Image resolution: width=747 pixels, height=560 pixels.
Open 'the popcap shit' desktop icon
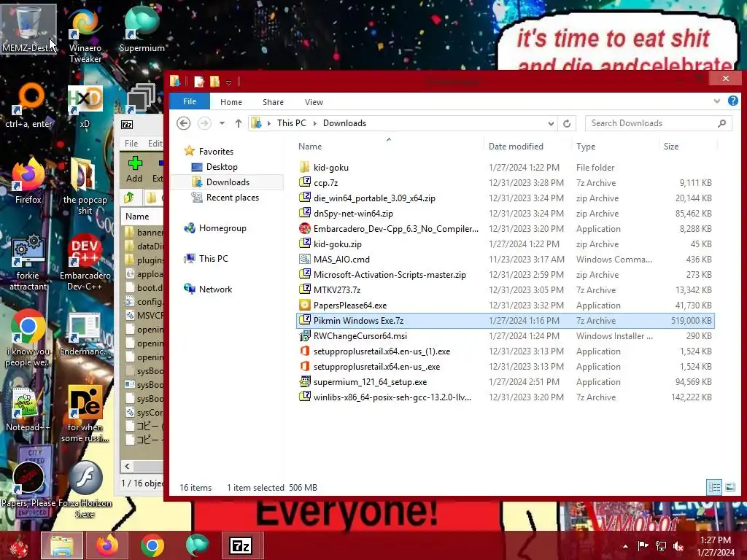tap(85, 187)
